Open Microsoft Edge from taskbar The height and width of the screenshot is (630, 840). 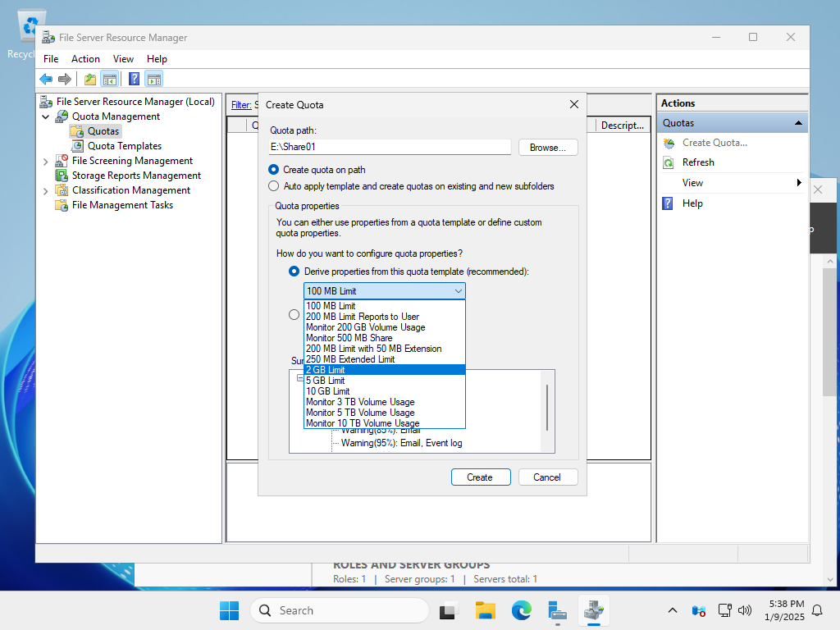click(521, 610)
